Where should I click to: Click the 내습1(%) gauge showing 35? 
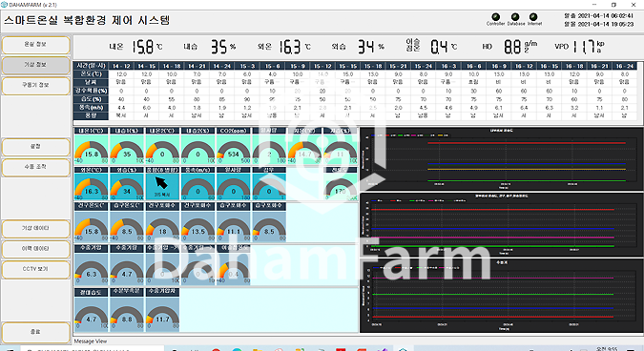127,146
